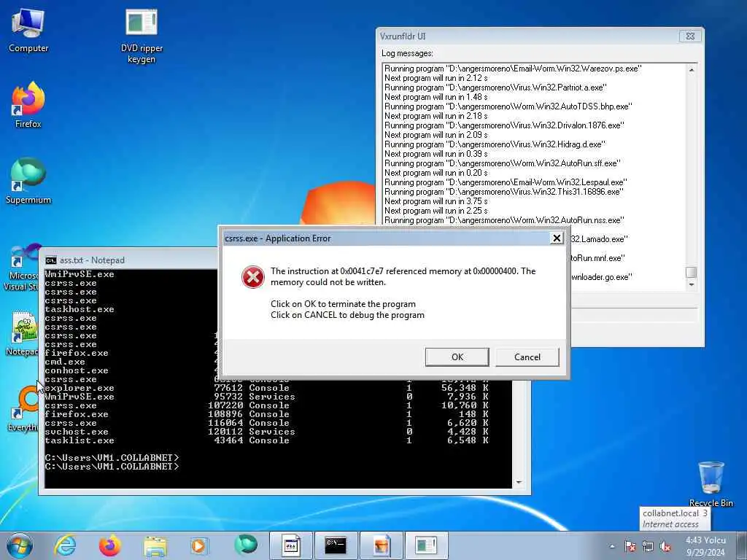This screenshot has width=747, height=560.
Task: Launch Supermium from the taskbar
Action: tap(245, 545)
